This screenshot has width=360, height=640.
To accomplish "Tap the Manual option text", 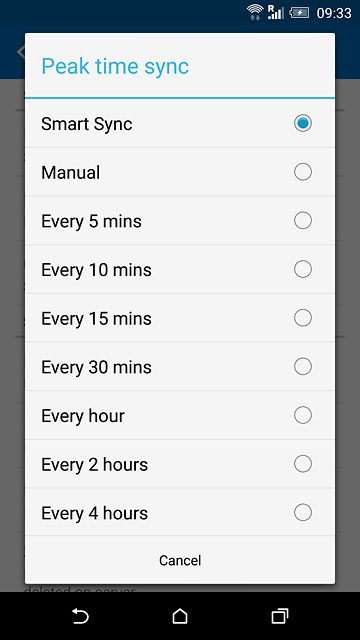I will [x=71, y=172].
